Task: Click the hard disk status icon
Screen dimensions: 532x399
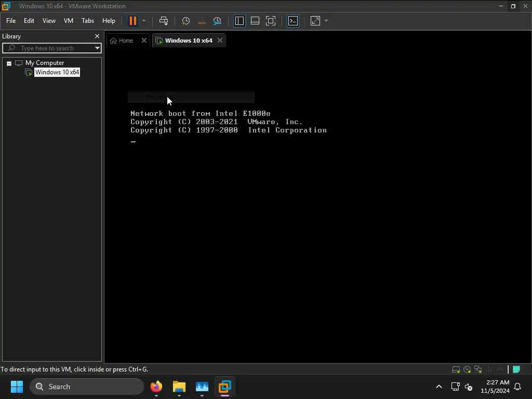Action: click(x=456, y=369)
